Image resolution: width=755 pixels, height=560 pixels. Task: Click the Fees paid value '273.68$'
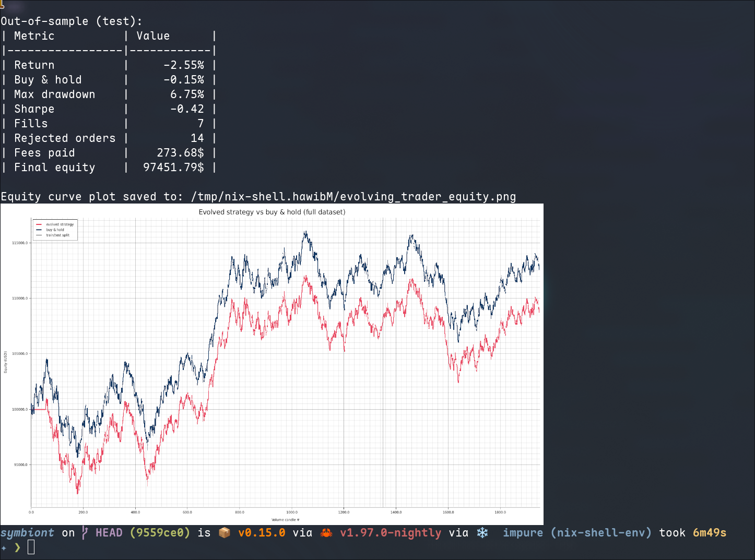181,153
